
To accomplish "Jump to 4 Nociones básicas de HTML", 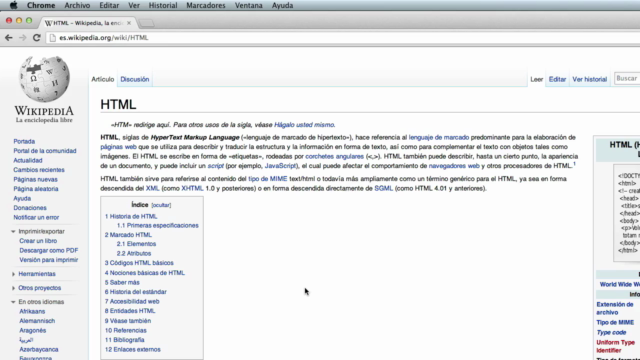I will [x=145, y=273].
